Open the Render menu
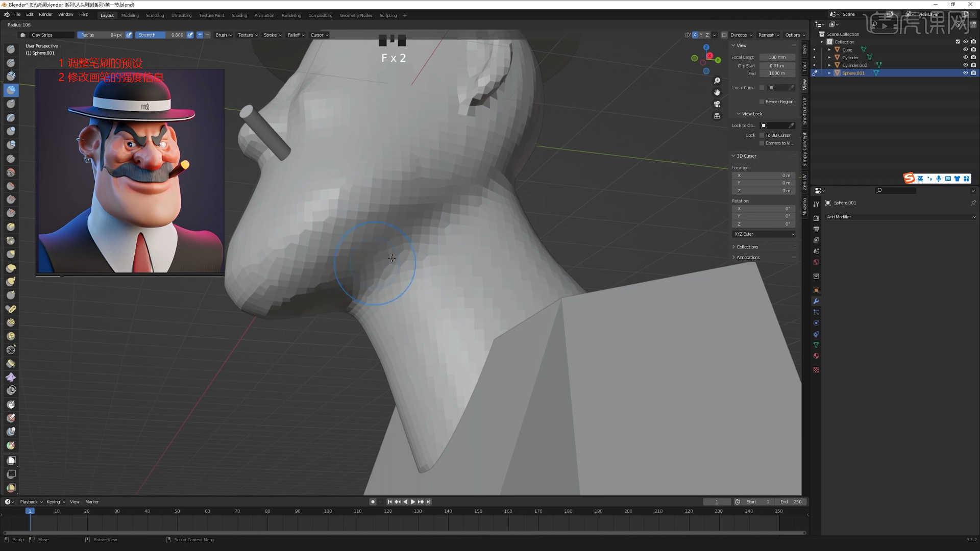The image size is (980, 551). tap(45, 14)
